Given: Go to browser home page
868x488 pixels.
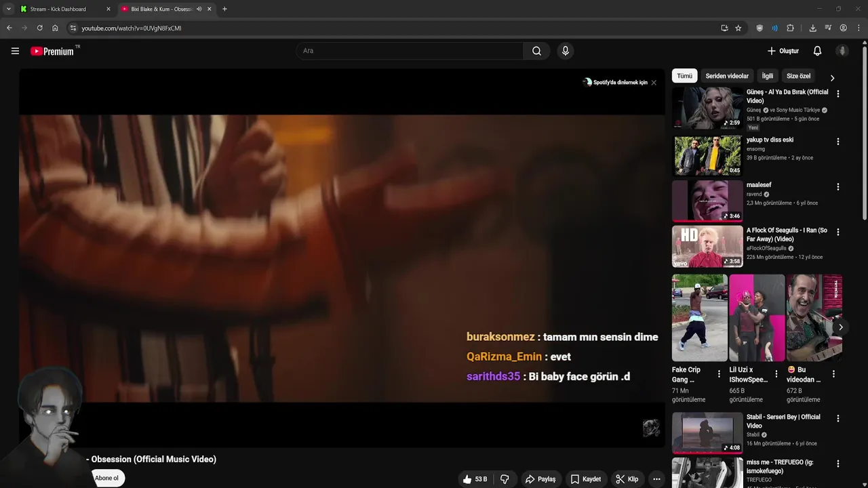Looking at the screenshot, I should coord(55,28).
